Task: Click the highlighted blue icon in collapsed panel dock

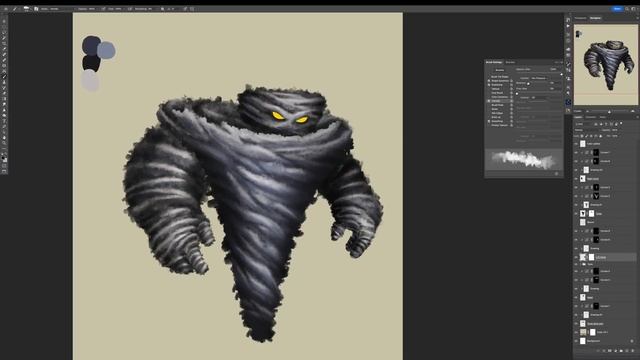Action: coord(568,102)
